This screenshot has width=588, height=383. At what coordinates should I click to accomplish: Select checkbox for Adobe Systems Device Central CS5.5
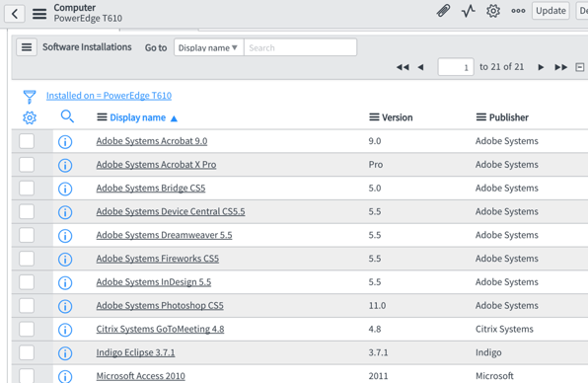point(27,211)
